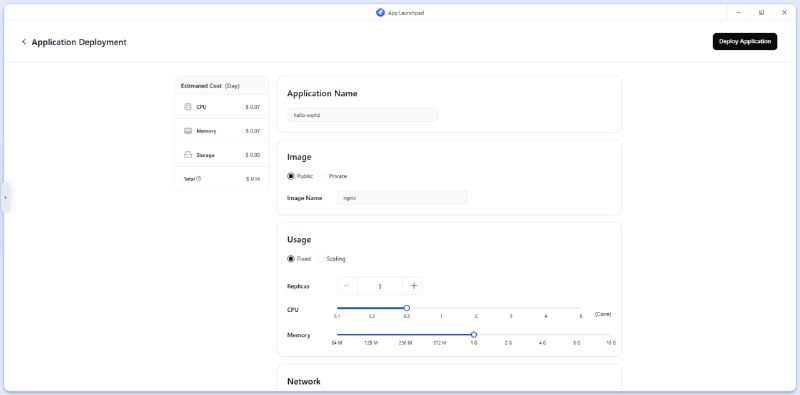
Task: Set Memory slider to 4 G mark
Action: tap(542, 335)
